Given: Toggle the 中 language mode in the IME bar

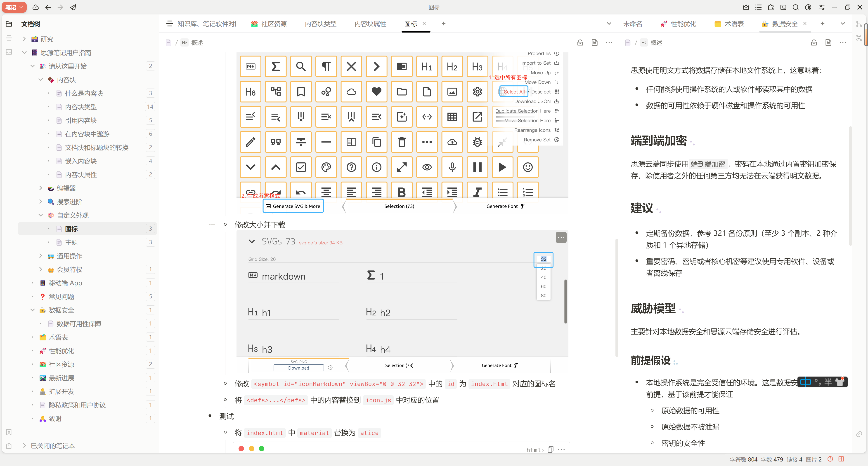Looking at the screenshot, I should (x=805, y=382).
